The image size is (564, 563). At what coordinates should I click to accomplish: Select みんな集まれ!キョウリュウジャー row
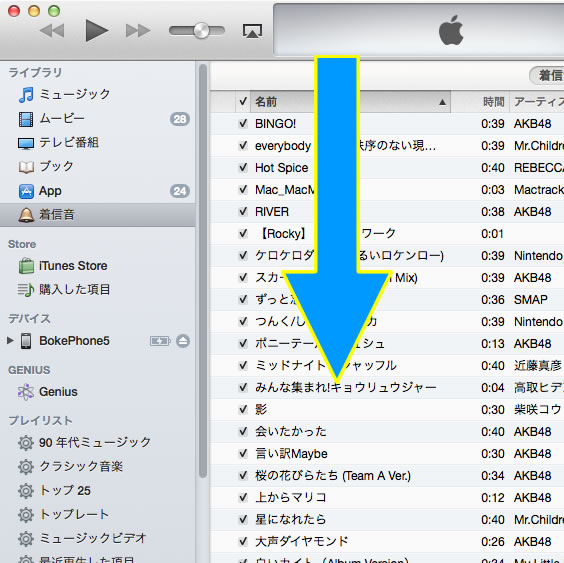387,387
